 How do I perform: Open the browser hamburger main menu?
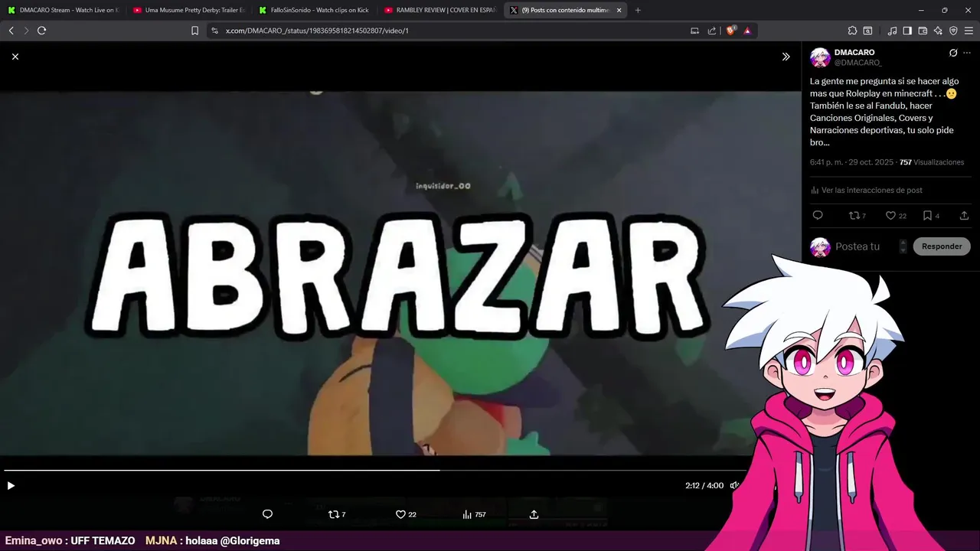coord(969,31)
